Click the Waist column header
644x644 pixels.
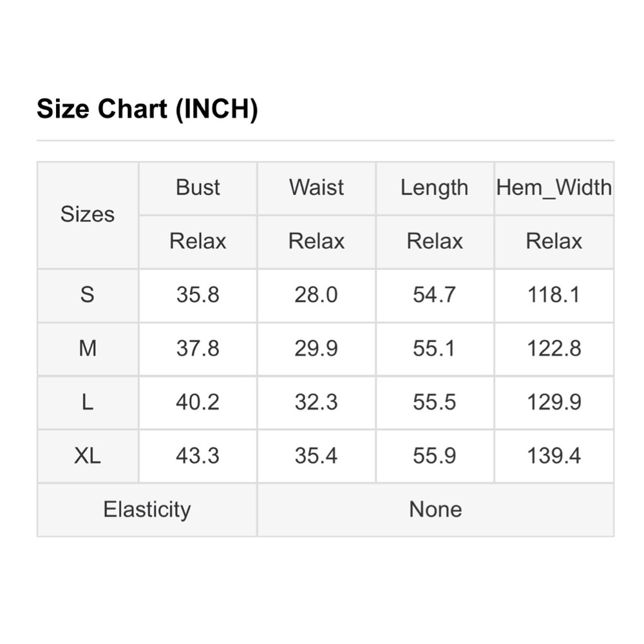tap(316, 187)
